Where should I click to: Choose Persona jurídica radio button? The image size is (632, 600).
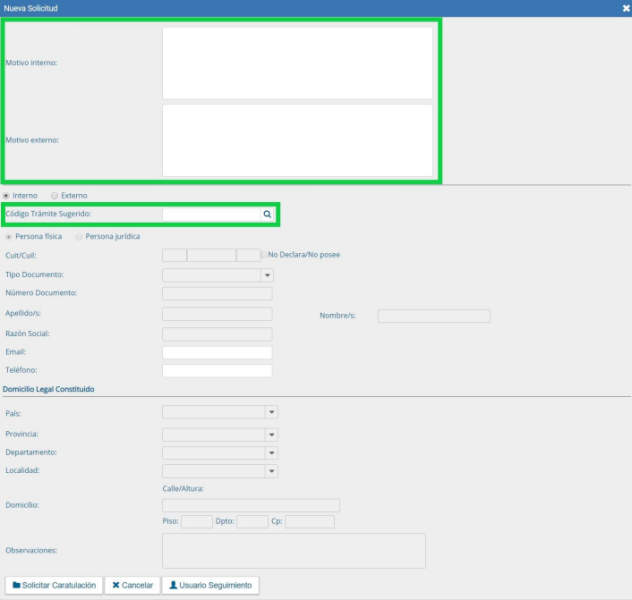(x=79, y=237)
